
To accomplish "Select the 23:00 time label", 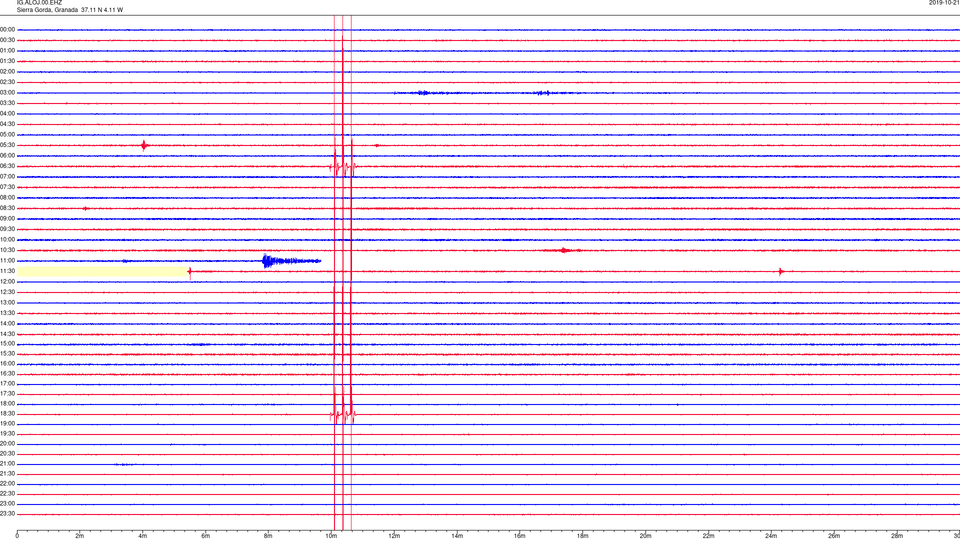I will coord(7,504).
